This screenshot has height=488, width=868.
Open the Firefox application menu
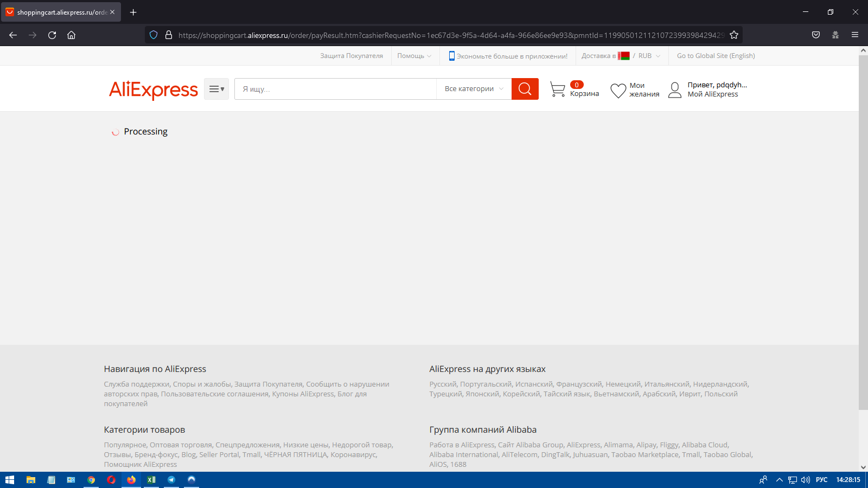pos(855,35)
